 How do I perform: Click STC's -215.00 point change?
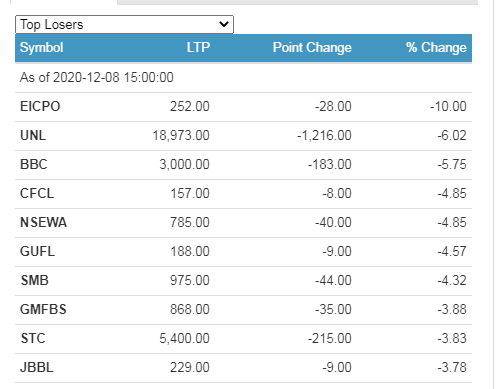pyautogui.click(x=329, y=339)
